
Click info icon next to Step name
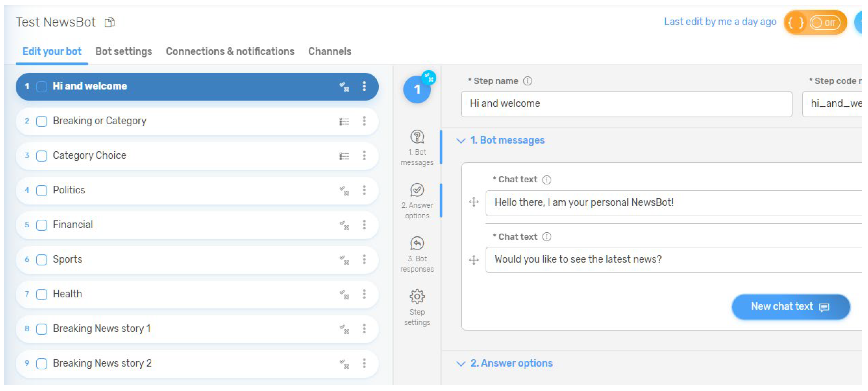(527, 81)
